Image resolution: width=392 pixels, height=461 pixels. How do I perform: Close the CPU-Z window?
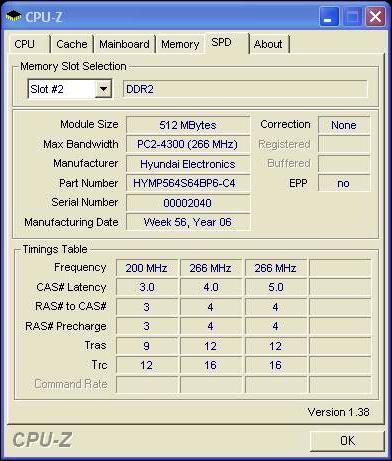pyautogui.click(x=375, y=16)
